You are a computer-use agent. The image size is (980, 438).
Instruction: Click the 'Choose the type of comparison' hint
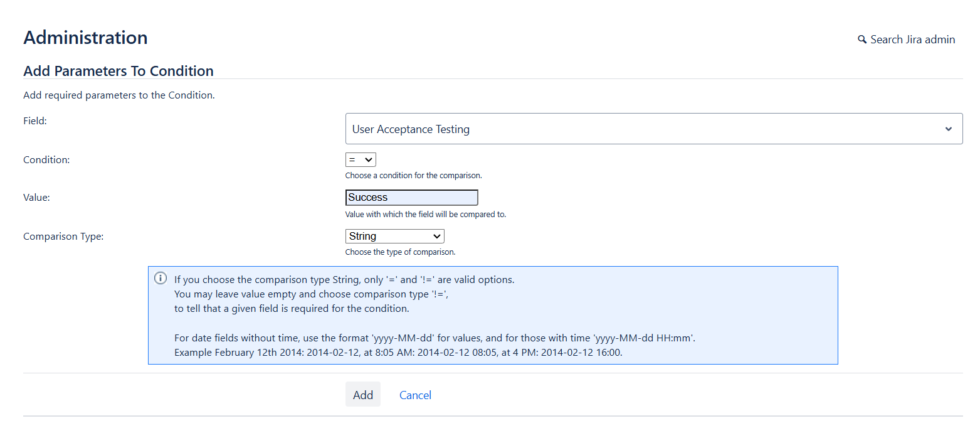(400, 252)
